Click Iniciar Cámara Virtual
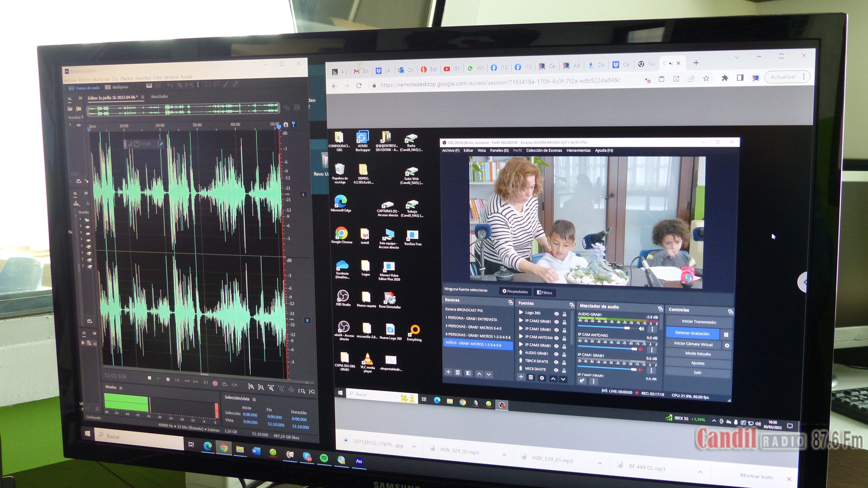 (693, 344)
